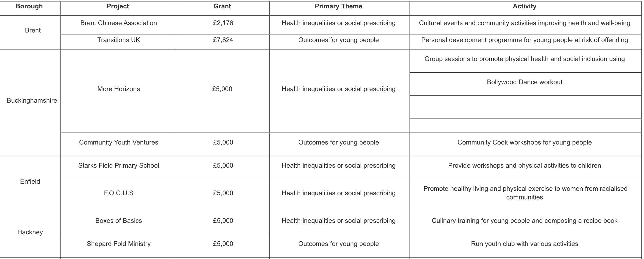The height and width of the screenshot is (259, 644).
Task: Select the £7,824 grant amount
Action: click(223, 40)
